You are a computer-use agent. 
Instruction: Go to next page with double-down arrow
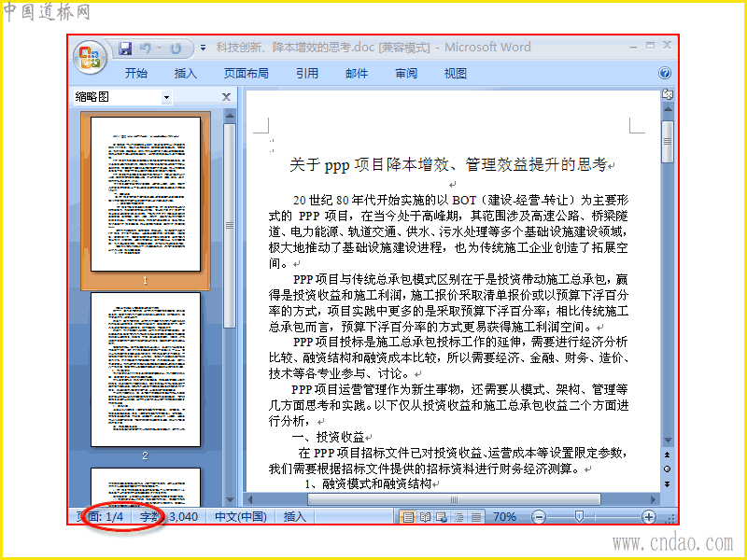coord(668,483)
